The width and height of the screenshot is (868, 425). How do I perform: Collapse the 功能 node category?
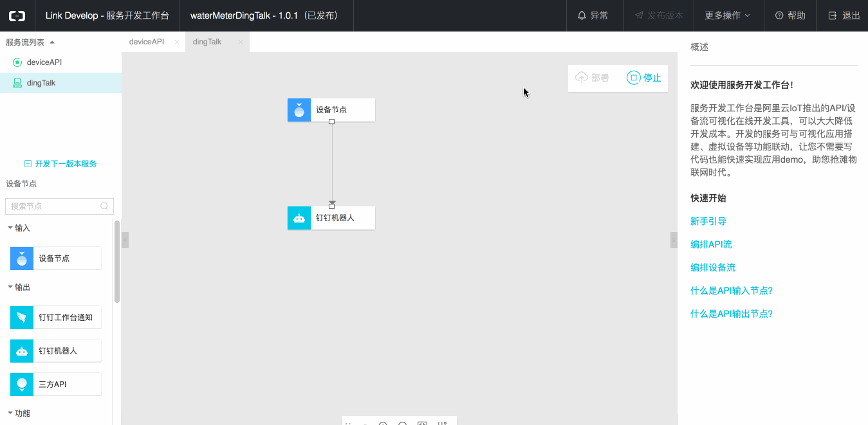click(19, 413)
